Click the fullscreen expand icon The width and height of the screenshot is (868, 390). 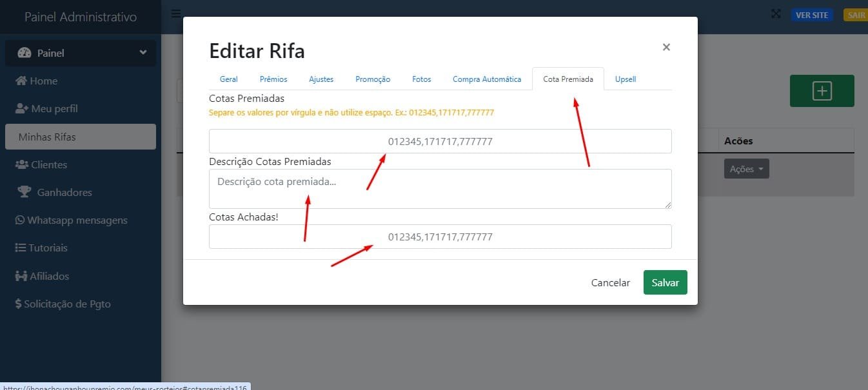[776, 14]
